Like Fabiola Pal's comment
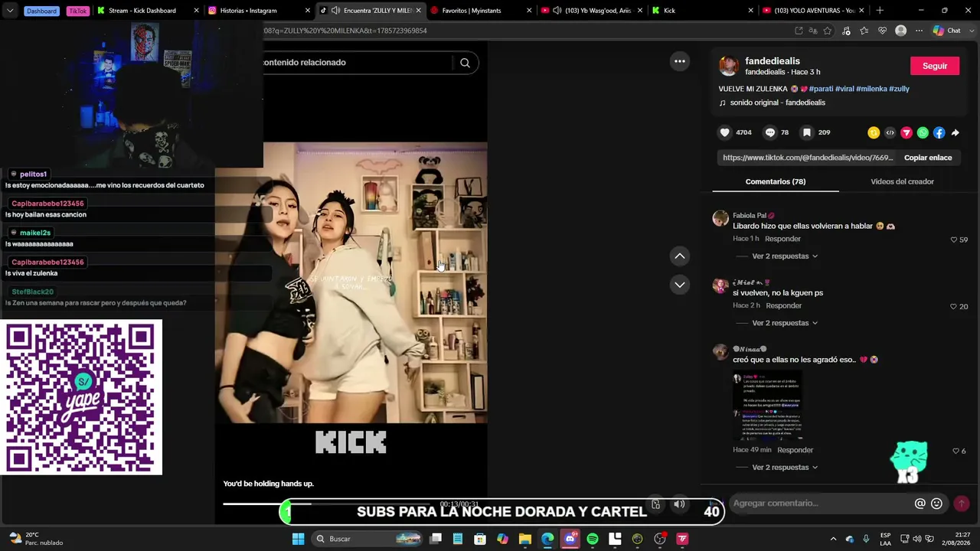The image size is (980, 551). pyautogui.click(x=954, y=240)
